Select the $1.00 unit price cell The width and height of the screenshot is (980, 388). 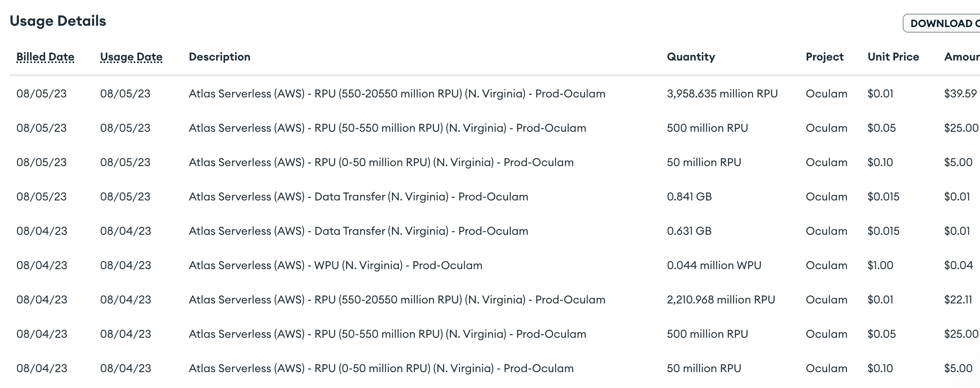pyautogui.click(x=880, y=265)
